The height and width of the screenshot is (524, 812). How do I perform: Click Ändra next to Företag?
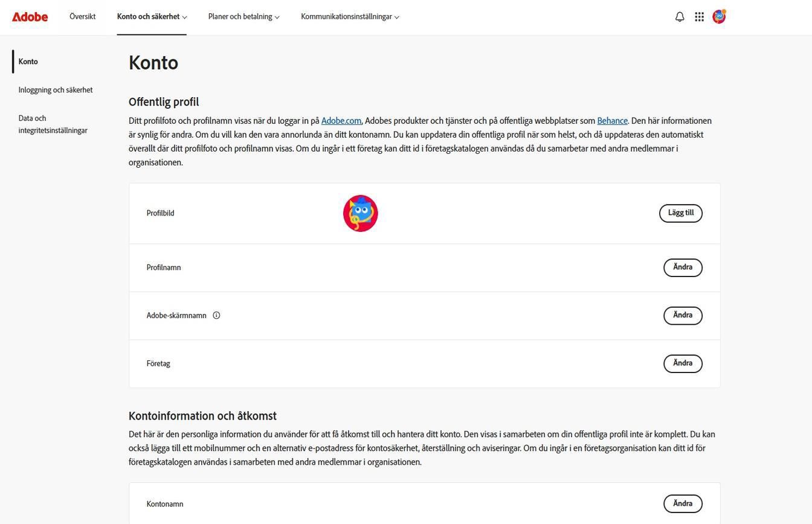[x=683, y=363]
